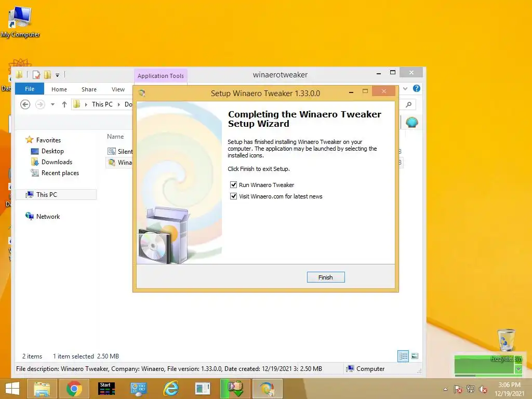Uncheck Visit Winaero.com for latest news
Viewport: 532px width, 399px height.
[233, 196]
